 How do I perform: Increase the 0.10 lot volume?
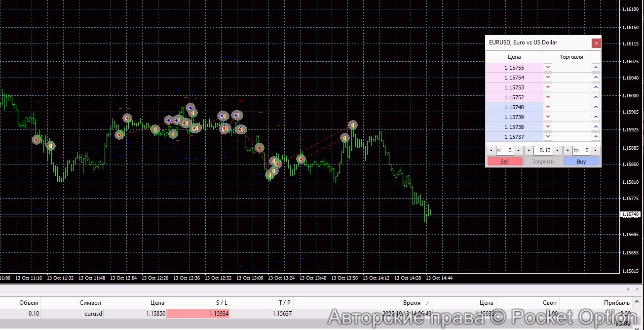[557, 151]
